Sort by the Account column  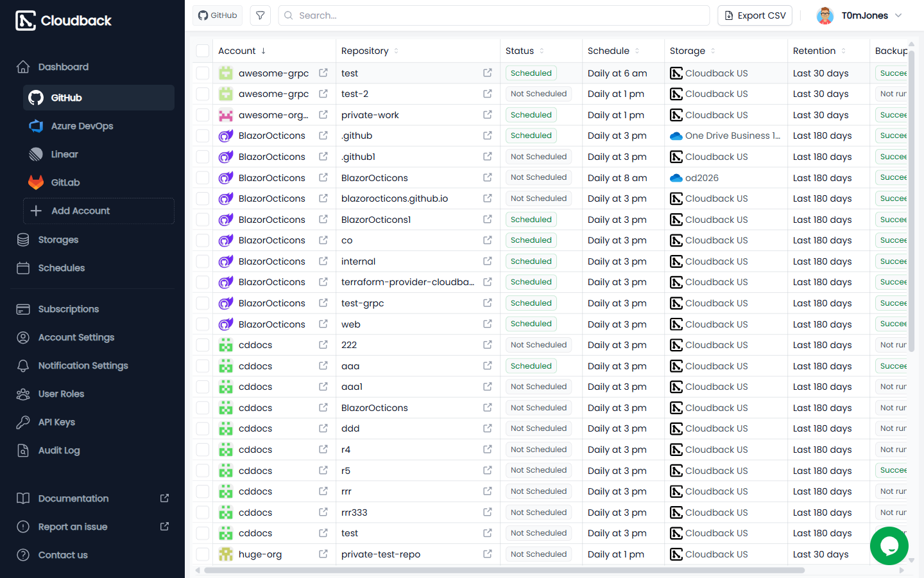242,51
